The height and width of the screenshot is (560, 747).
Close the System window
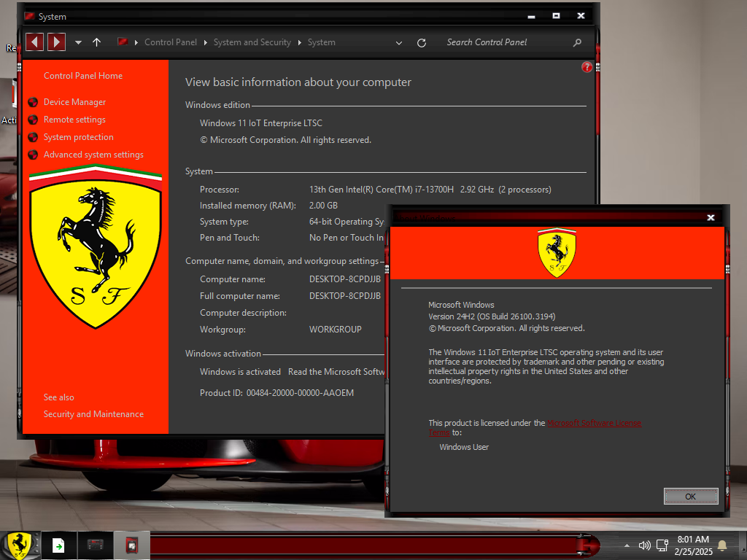pyautogui.click(x=581, y=16)
